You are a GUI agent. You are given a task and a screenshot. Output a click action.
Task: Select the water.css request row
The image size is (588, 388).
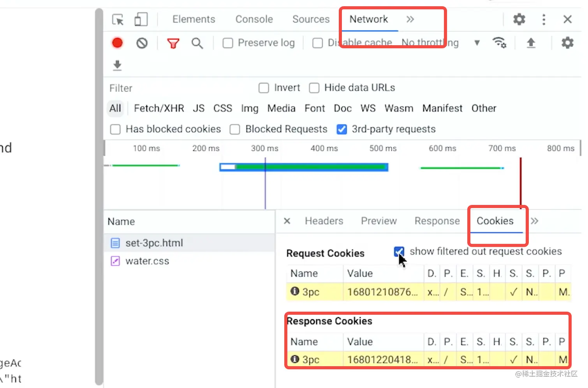coord(190,261)
